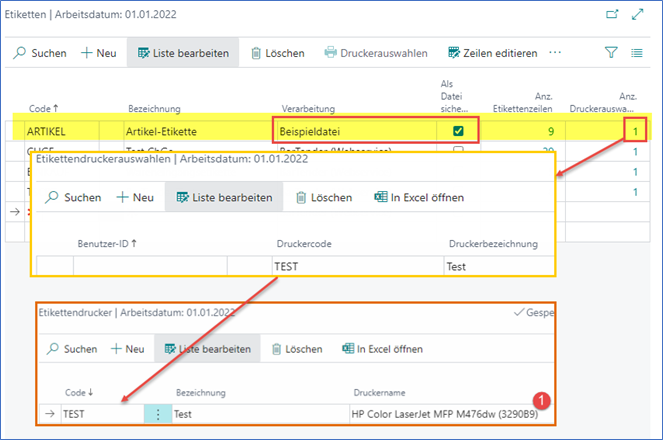Select Liste bearbeiten in Etiketten toolbar
The height and width of the screenshot is (440, 663).
[x=182, y=52]
